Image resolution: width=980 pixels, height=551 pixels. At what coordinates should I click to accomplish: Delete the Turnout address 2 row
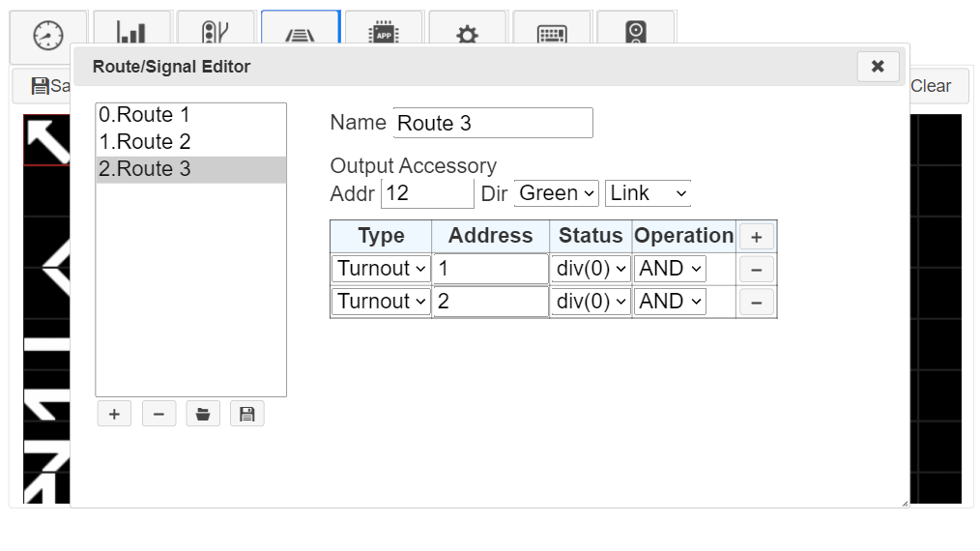(x=756, y=303)
